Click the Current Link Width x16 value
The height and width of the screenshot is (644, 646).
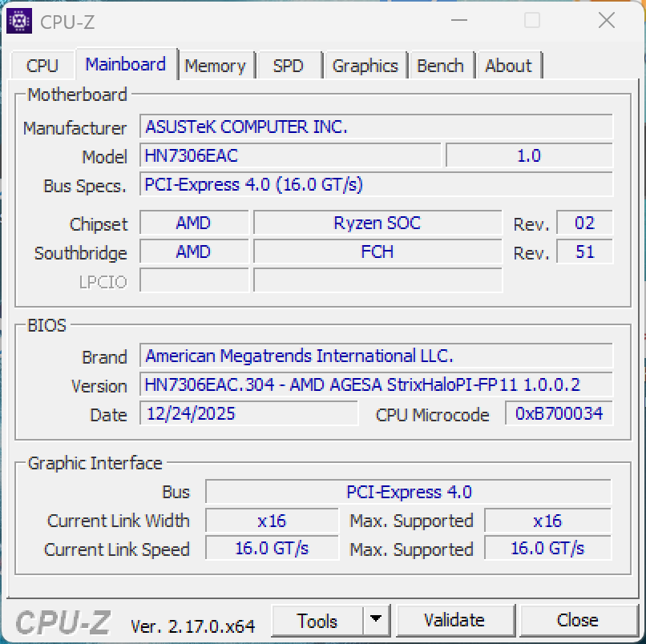(272, 521)
